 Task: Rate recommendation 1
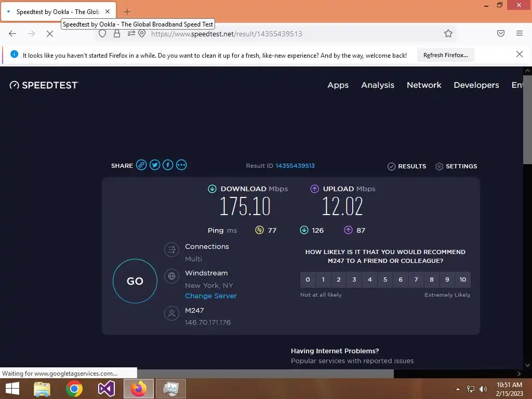(x=323, y=280)
